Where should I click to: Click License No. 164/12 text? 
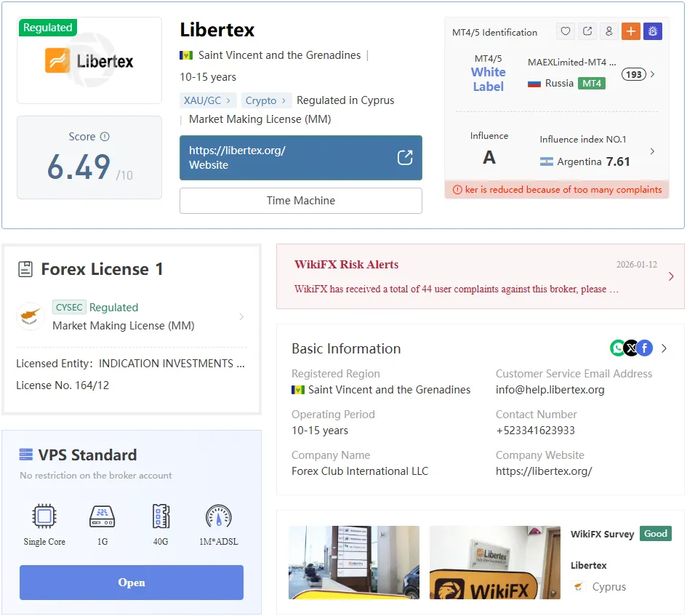tap(63, 385)
